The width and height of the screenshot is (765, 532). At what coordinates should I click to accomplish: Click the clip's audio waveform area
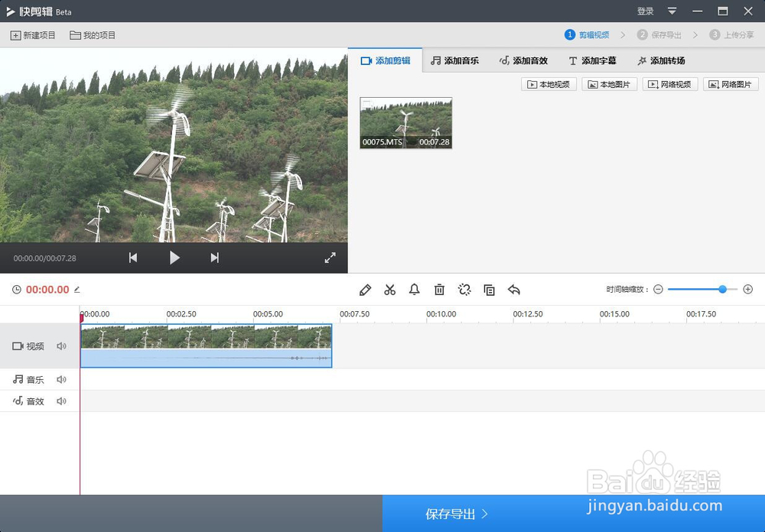(x=206, y=358)
